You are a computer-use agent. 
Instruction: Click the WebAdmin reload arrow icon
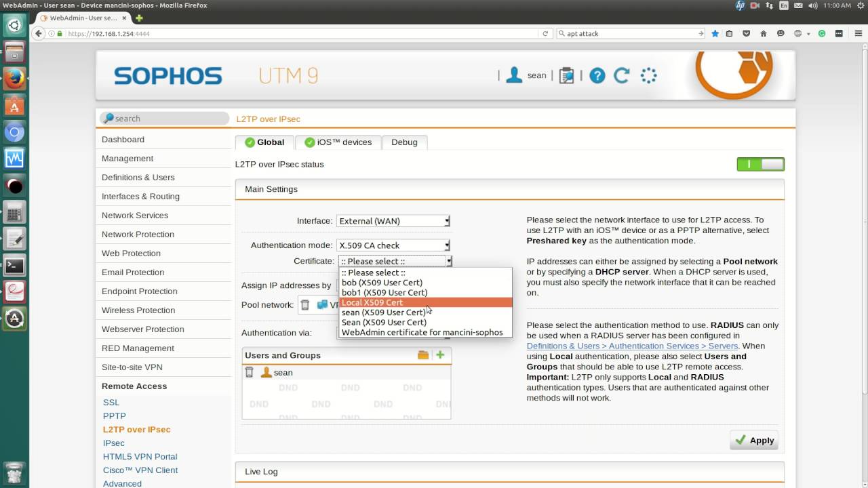coord(622,75)
